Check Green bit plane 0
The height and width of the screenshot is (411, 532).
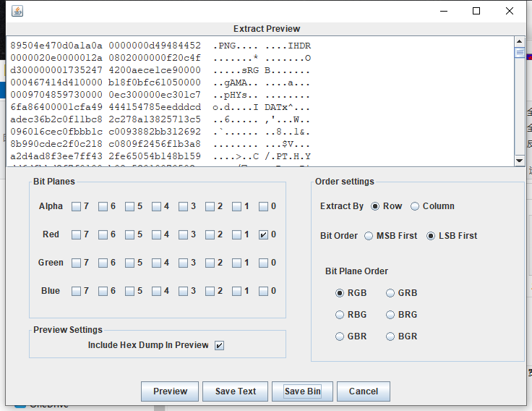(x=263, y=263)
